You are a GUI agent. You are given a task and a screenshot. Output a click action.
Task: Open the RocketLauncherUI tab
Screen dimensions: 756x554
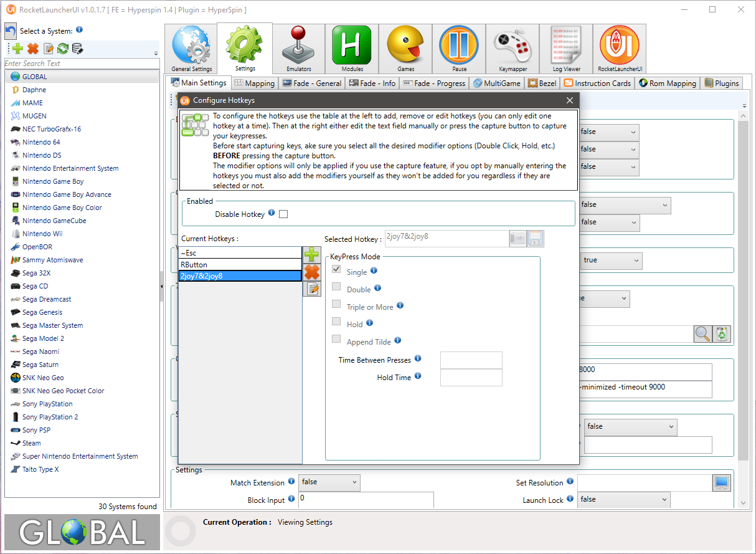point(620,49)
